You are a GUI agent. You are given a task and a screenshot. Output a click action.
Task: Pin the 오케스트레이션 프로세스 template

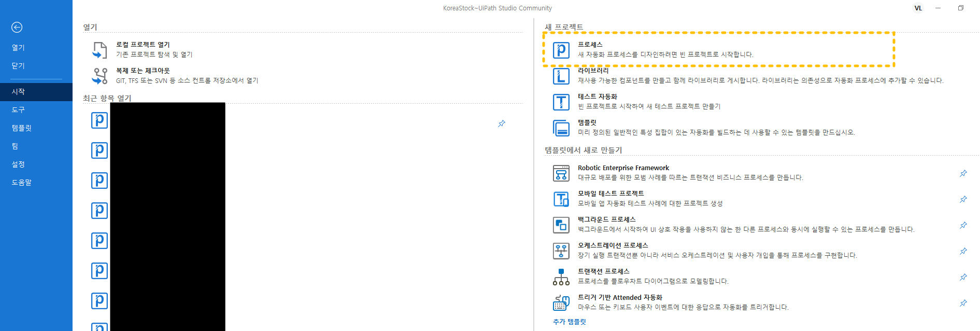tap(963, 251)
